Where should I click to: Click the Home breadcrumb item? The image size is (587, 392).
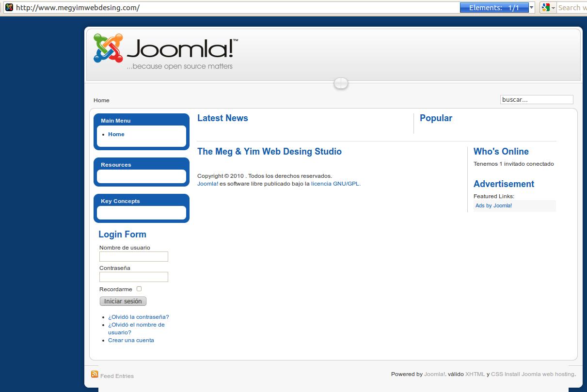101,100
